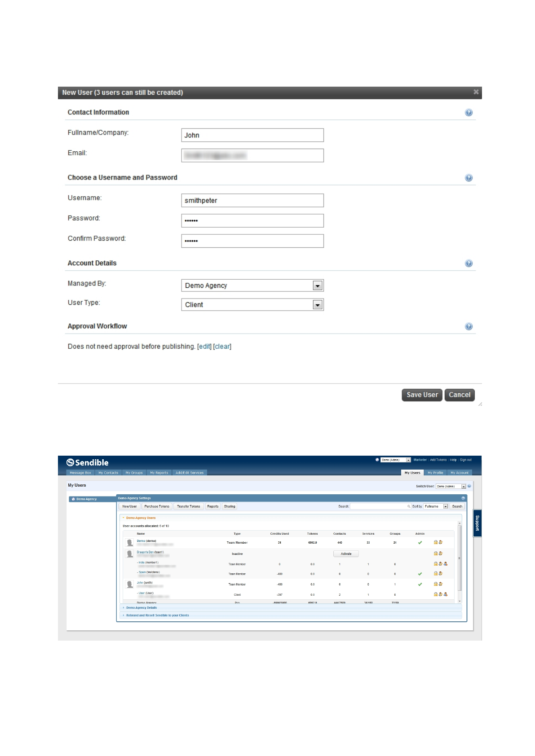Viewport: 535px width, 756px height.
Task: Switch to the My Account tab
Action: point(460,473)
